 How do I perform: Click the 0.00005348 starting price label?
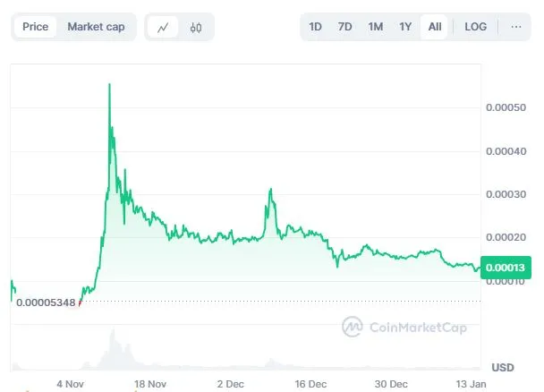(x=46, y=303)
